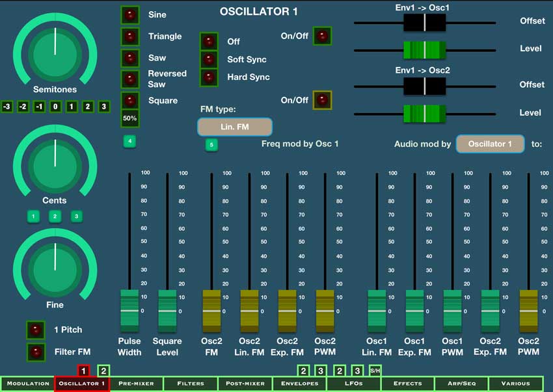Toggle the 1 Pitch LED switch

36,330
